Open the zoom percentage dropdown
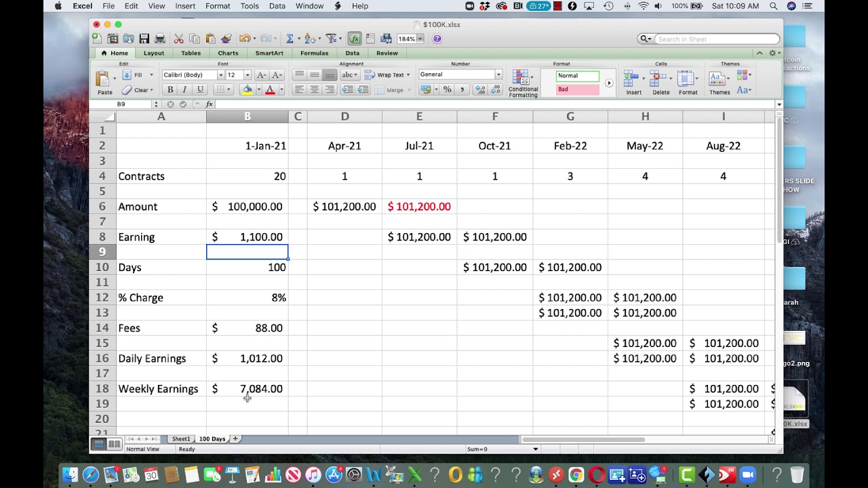This screenshot has width=868, height=488. tap(420, 39)
